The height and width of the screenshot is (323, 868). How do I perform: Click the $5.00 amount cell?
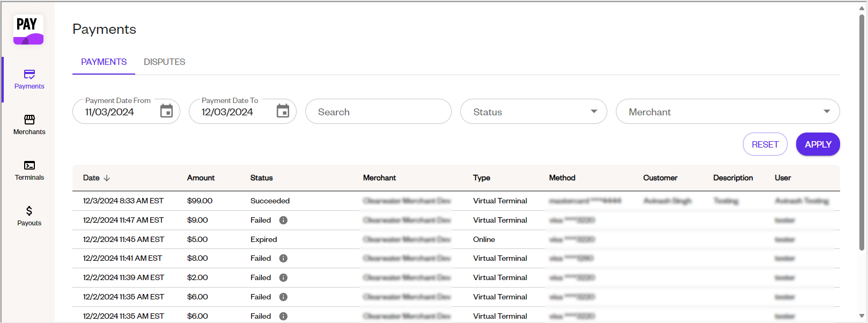click(x=197, y=239)
